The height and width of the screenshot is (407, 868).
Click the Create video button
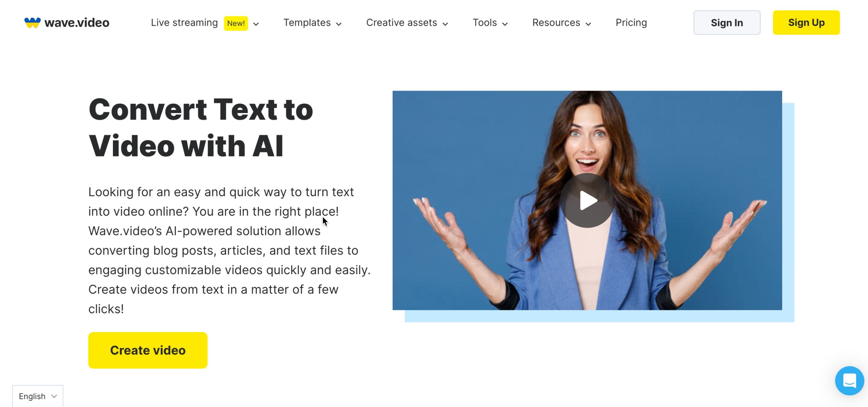[x=148, y=350]
